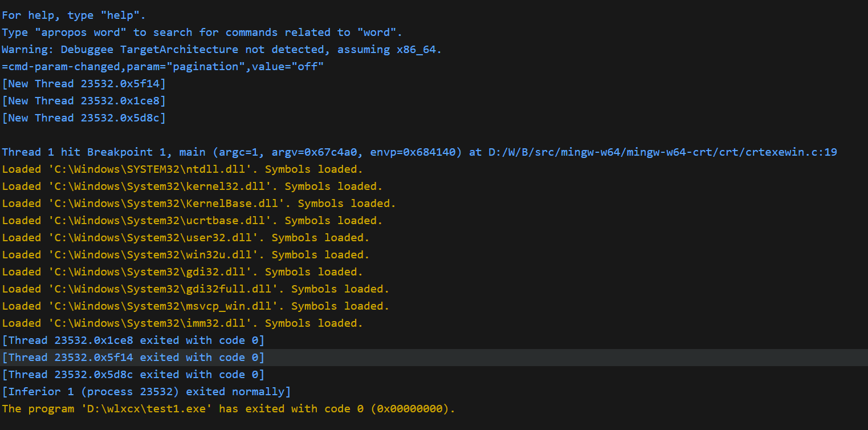868x430 pixels.
Task: Select the TargetArchitecture warning line
Action: click(222, 50)
